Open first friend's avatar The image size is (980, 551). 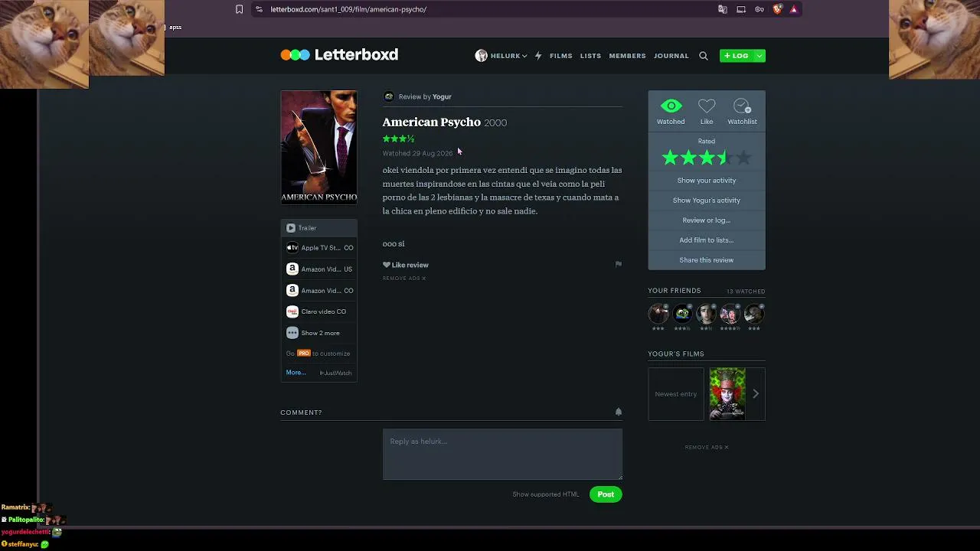(658, 314)
